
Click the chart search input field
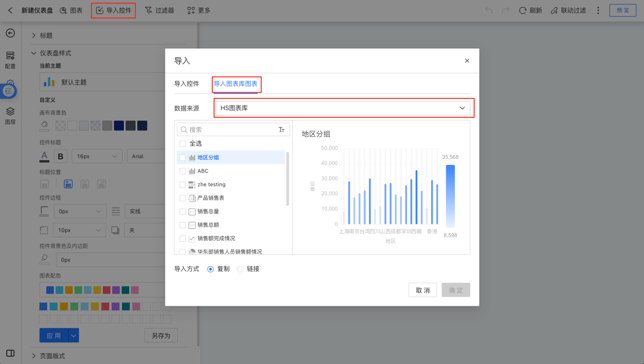tap(230, 129)
